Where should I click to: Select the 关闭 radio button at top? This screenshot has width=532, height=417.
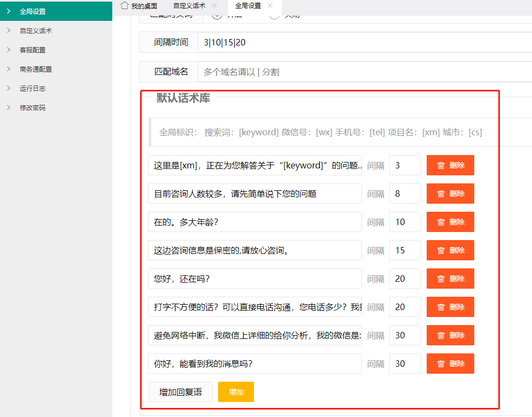coord(274,16)
